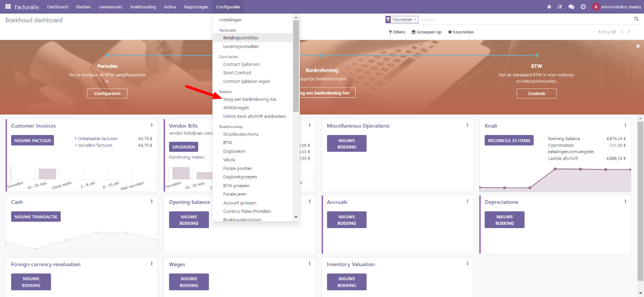Select 'Voeg een bankrekening toe' menu entry
The width and height of the screenshot is (644, 297).
pyautogui.click(x=250, y=99)
